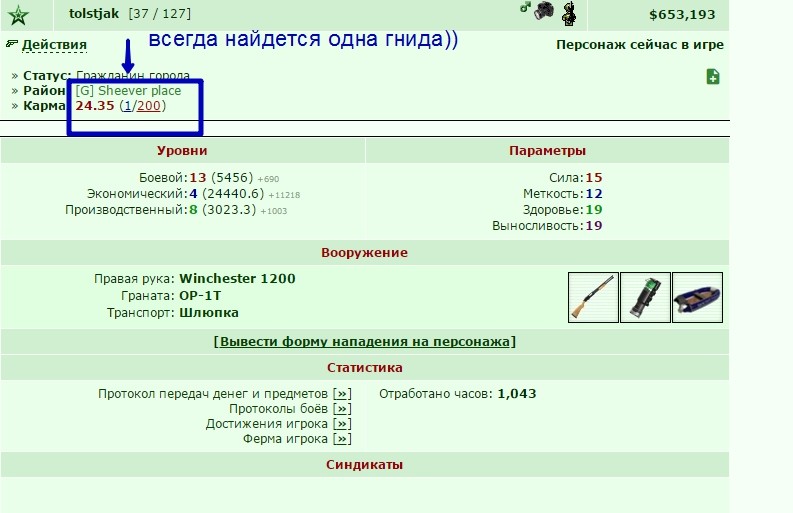Open Ферма игрока arrow link
Viewport: 793px width, 513px height.
click(x=342, y=439)
